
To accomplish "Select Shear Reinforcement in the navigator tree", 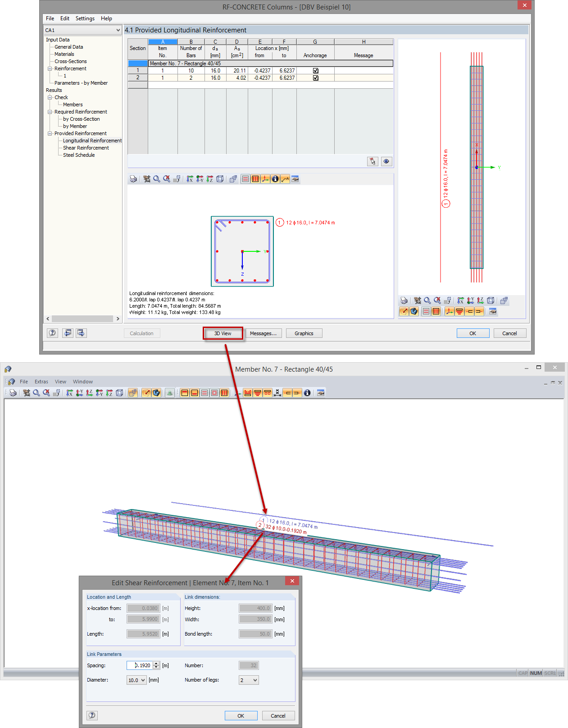I will [x=86, y=148].
